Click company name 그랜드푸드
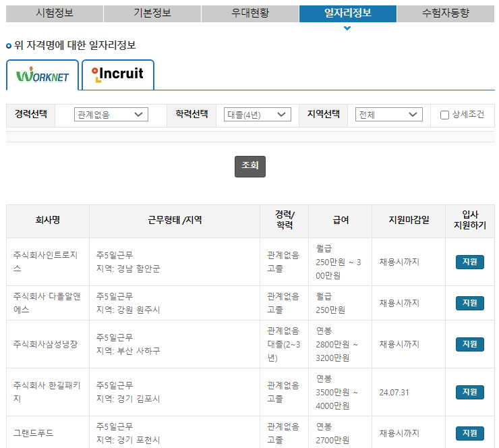499x448 pixels. 33,433
